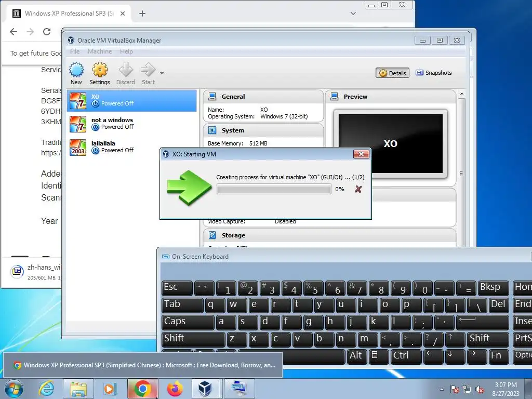
Task: Toggle the Ctrl key right of spacebar
Action: pos(406,356)
